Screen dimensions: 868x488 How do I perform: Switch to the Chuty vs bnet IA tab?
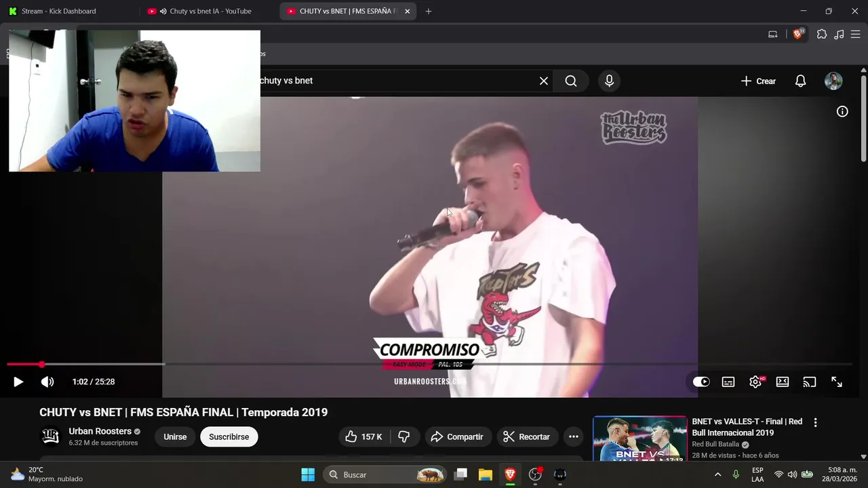pos(210,11)
